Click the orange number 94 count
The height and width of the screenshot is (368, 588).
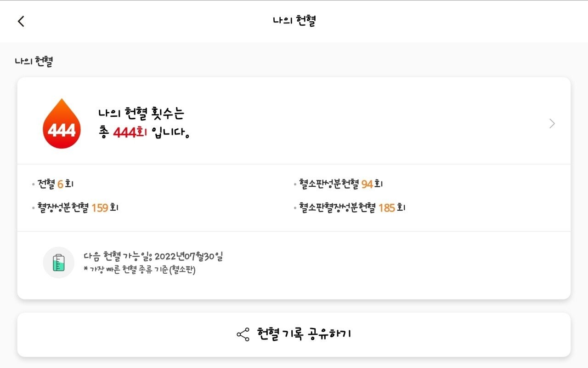[x=367, y=184]
